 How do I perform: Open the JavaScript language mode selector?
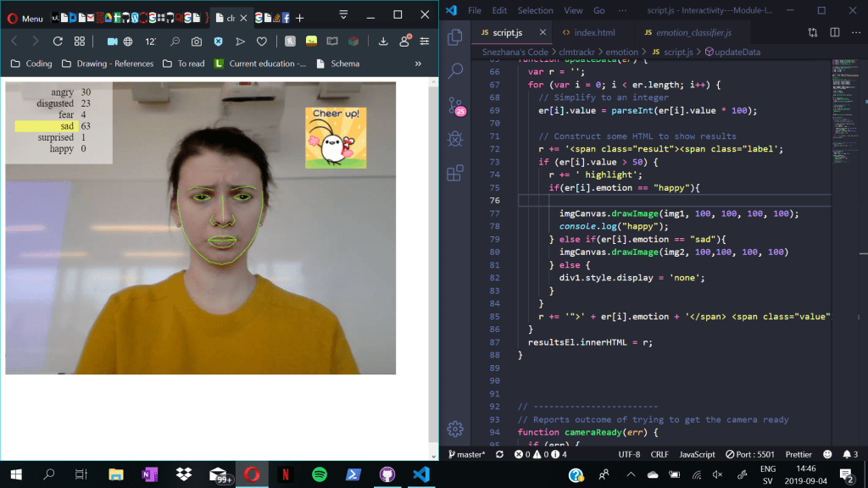(x=698, y=454)
